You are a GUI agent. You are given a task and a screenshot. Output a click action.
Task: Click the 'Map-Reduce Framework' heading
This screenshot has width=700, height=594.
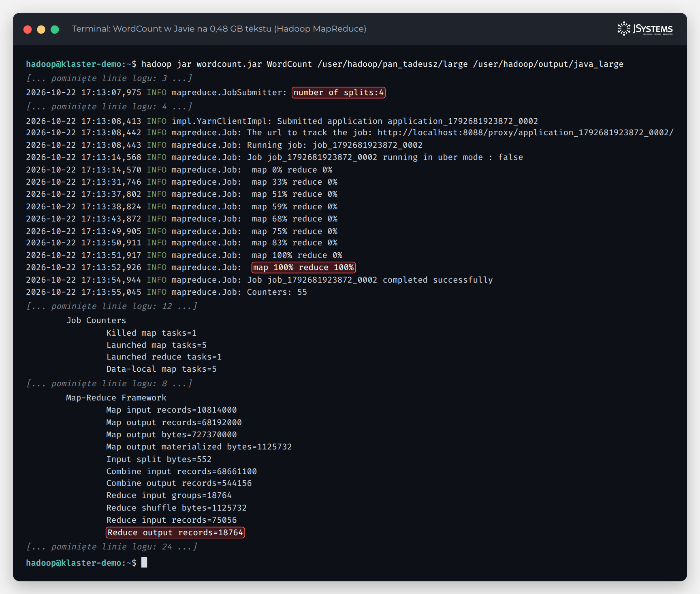[x=116, y=398]
